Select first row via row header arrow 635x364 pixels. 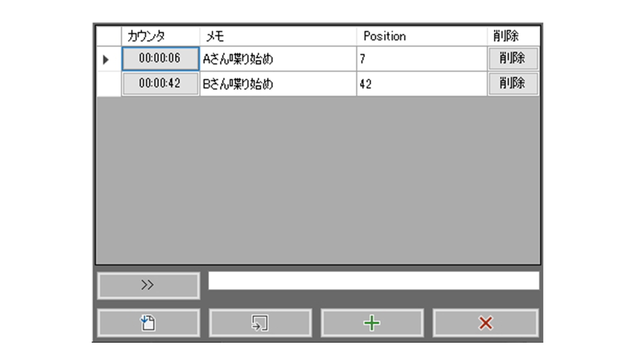point(109,59)
